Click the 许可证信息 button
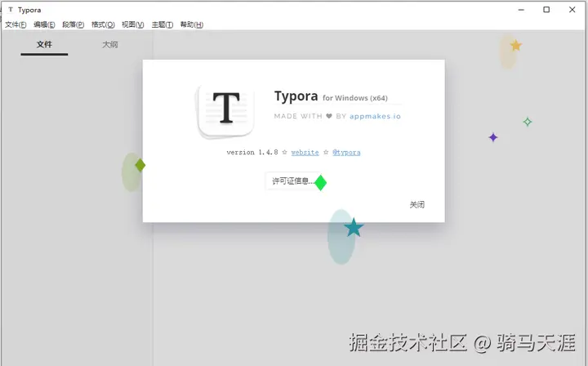 coord(292,181)
